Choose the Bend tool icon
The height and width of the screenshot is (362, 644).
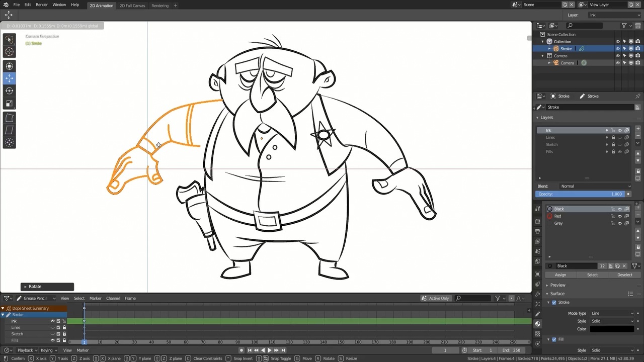[x=9, y=118]
